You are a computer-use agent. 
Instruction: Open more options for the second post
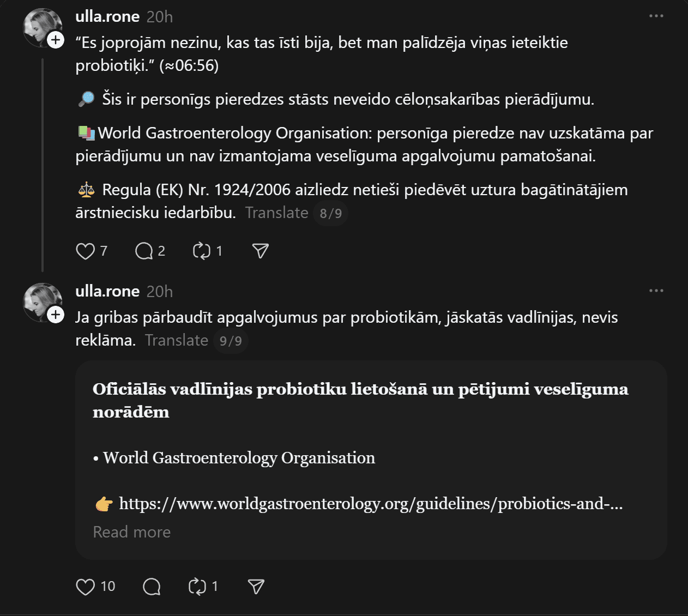click(x=656, y=291)
